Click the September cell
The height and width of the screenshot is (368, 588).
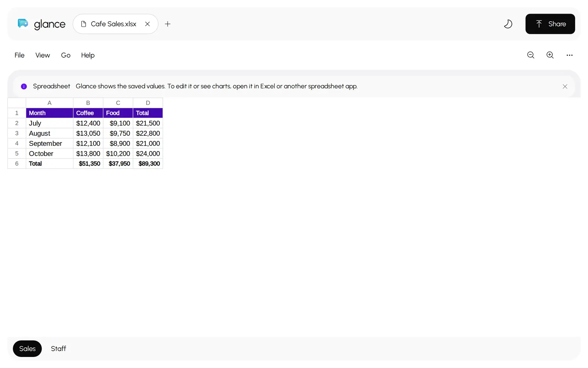pyautogui.click(x=50, y=144)
